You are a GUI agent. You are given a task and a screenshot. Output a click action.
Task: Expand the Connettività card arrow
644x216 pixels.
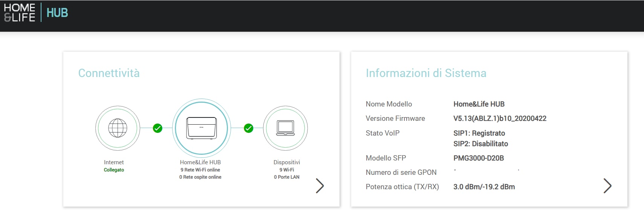point(320,186)
